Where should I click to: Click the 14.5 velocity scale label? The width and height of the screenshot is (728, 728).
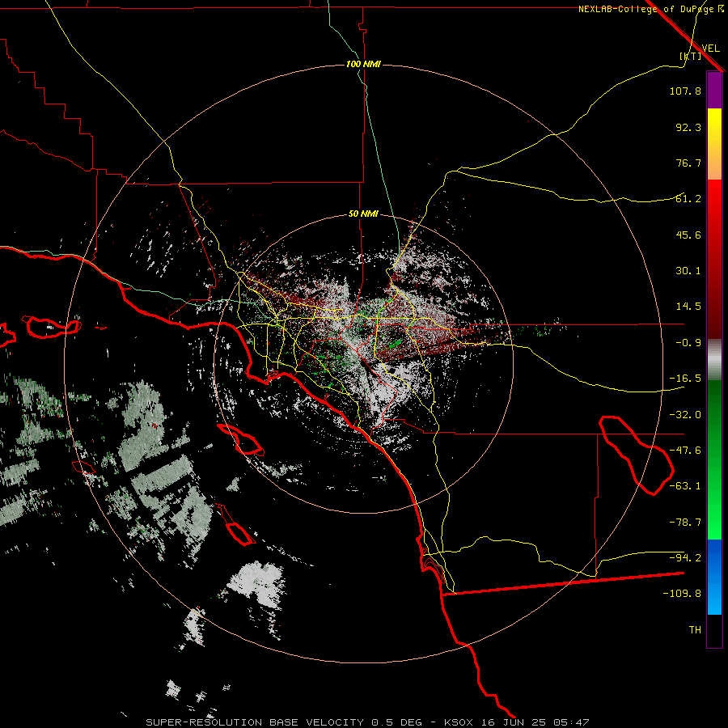(688, 307)
